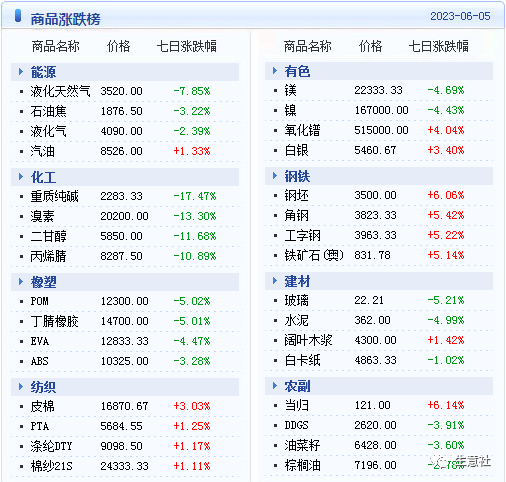
Task: Open the 有色 category heading
Action: (x=297, y=71)
